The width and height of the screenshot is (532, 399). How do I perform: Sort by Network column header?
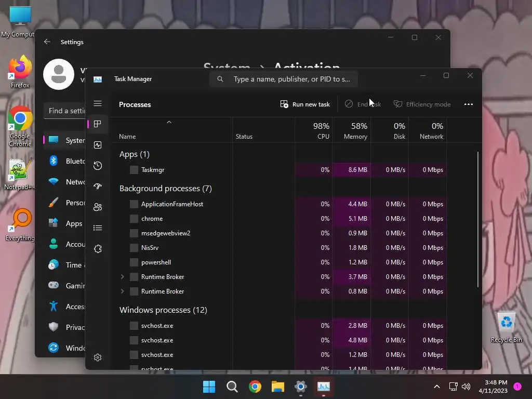(x=428, y=130)
